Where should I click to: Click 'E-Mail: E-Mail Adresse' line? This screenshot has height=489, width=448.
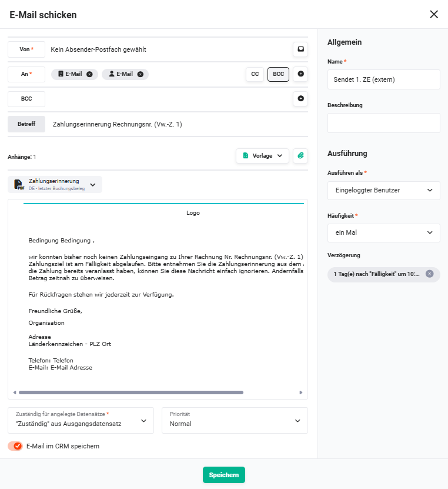pos(60,367)
